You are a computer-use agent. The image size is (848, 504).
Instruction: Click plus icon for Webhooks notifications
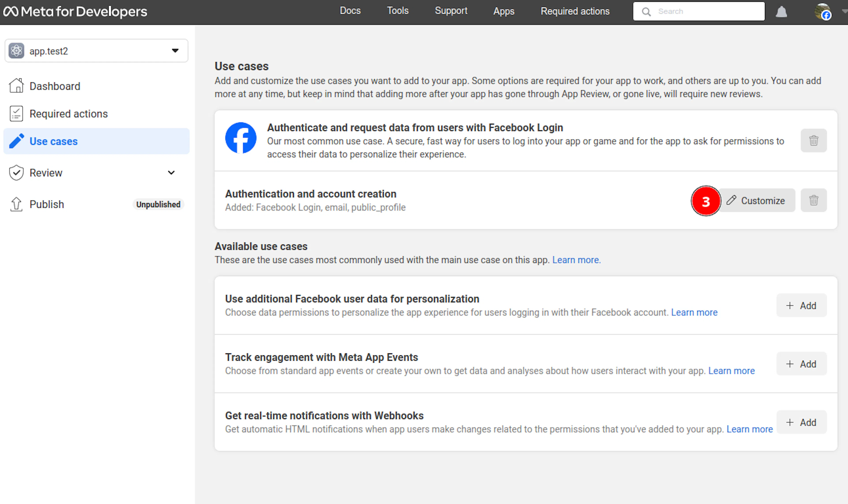tap(789, 422)
